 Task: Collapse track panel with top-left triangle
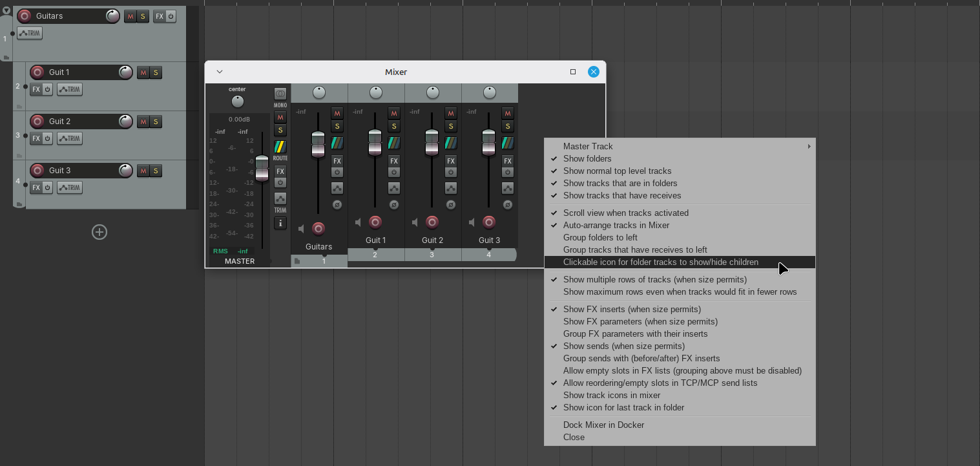[6, 11]
